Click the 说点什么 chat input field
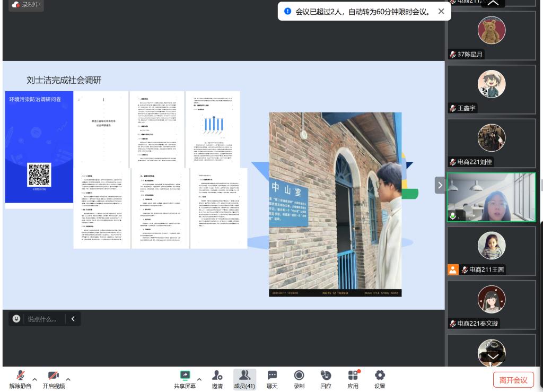Viewport: 543px width, 392px height. point(42,319)
